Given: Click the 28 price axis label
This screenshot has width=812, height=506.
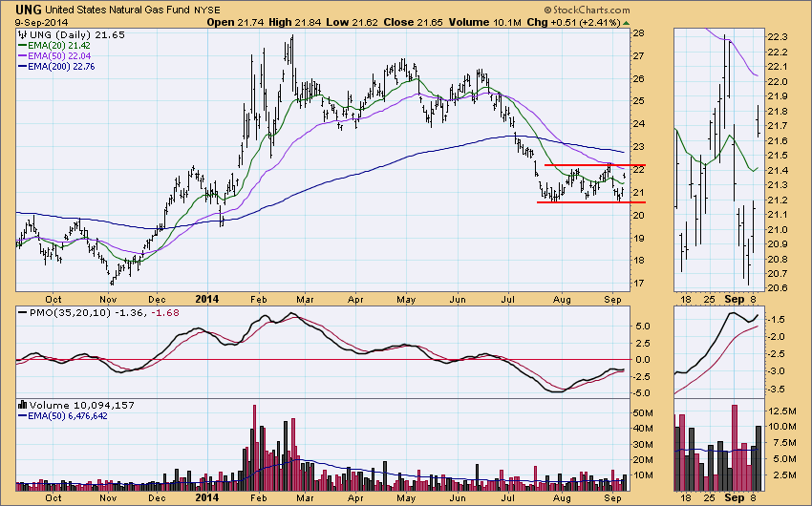Looking at the screenshot, I should [x=638, y=33].
